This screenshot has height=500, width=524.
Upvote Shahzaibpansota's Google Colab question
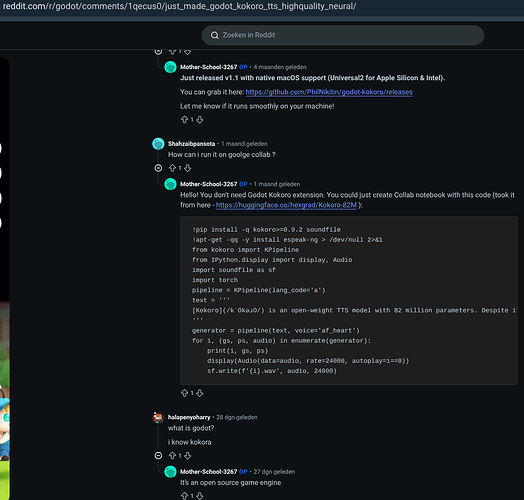click(172, 168)
